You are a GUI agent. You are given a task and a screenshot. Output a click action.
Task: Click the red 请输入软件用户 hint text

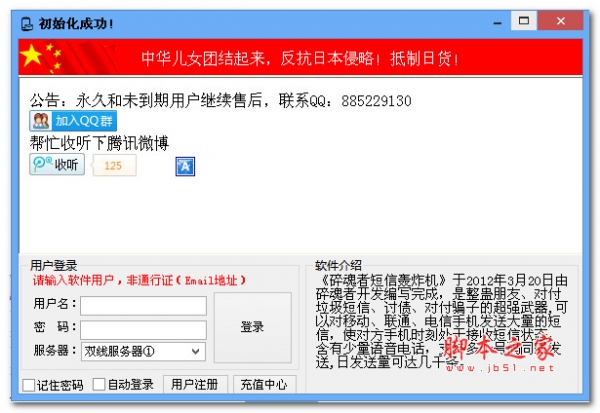139,281
